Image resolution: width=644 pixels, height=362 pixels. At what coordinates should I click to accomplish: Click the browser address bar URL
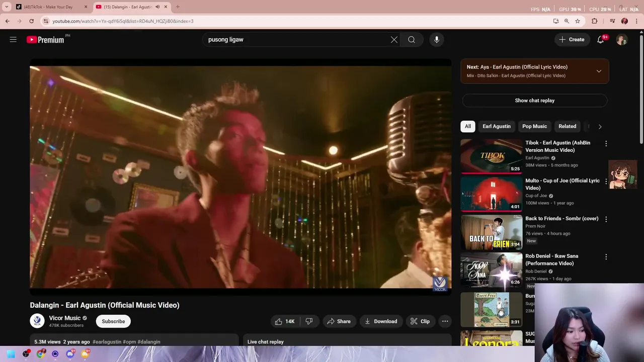123,21
